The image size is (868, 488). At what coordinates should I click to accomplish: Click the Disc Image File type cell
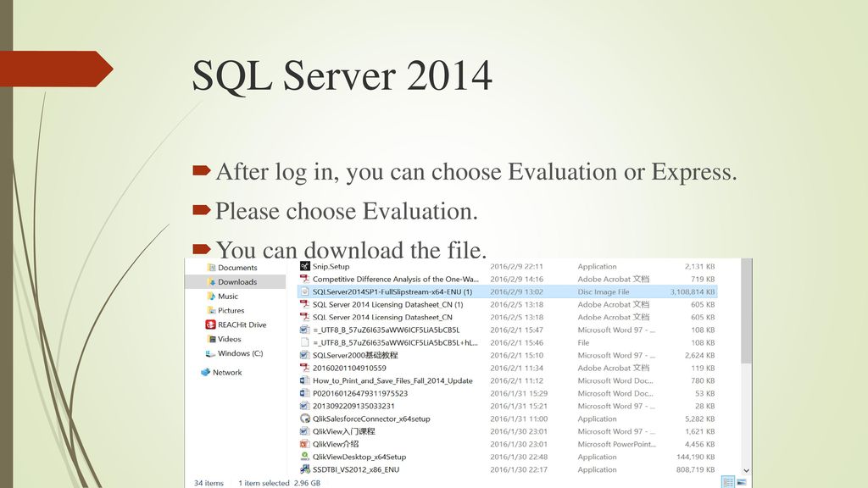[604, 291]
